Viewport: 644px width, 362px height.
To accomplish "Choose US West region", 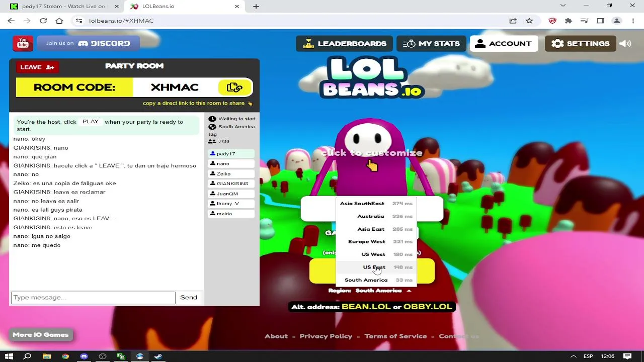I will coord(376,254).
